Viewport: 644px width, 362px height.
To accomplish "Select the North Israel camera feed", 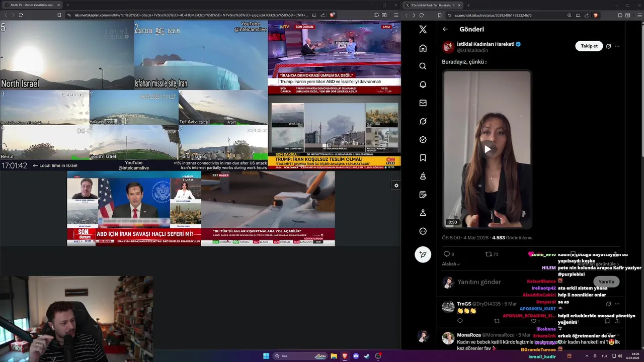I will coord(67,55).
